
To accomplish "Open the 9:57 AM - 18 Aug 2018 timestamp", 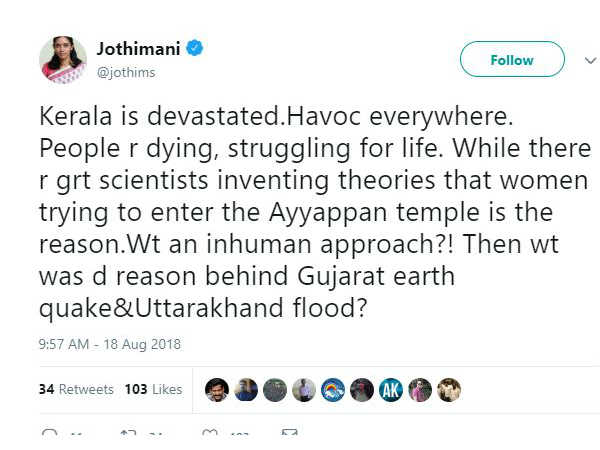I will pyautogui.click(x=110, y=345).
